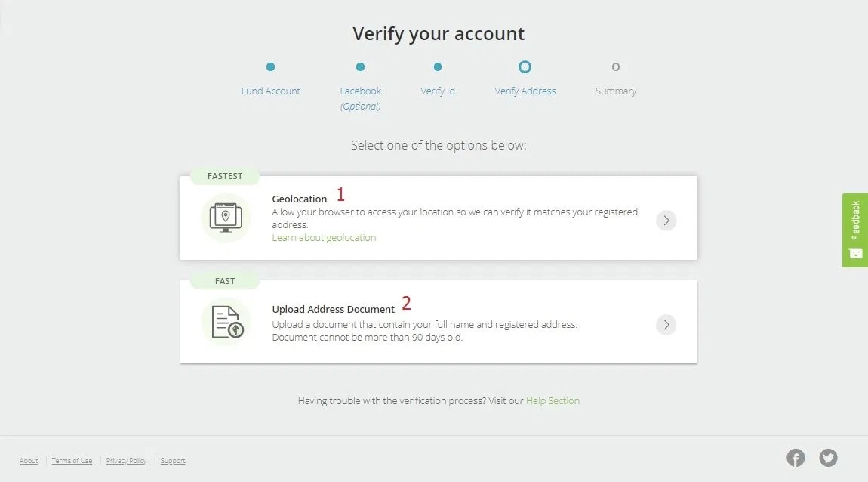Open Learn about geolocation link

(x=324, y=238)
